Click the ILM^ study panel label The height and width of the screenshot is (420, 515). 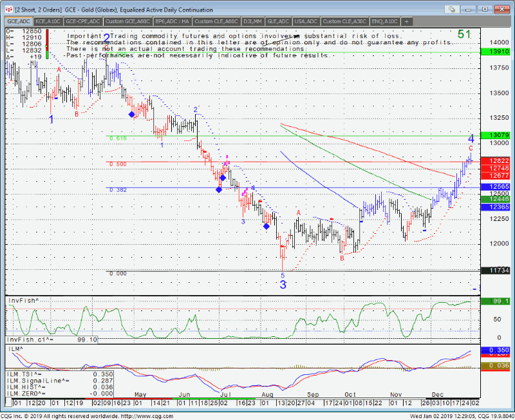click(14, 348)
